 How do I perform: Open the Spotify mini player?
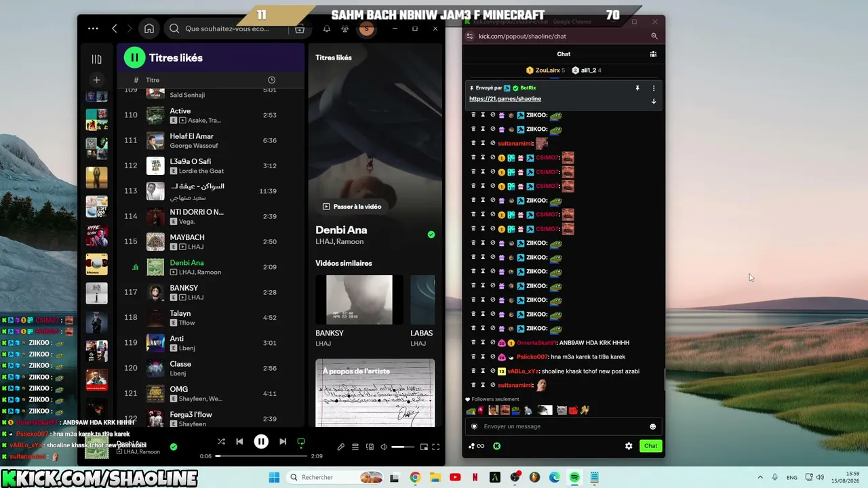point(424,447)
